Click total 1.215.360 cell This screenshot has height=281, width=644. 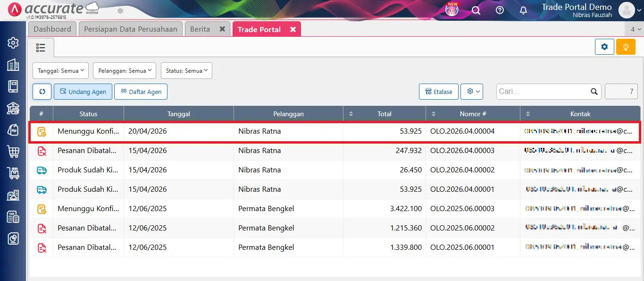385,228
